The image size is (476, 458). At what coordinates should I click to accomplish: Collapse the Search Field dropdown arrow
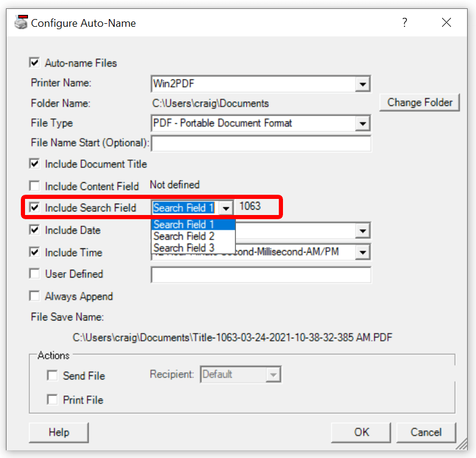pos(226,208)
